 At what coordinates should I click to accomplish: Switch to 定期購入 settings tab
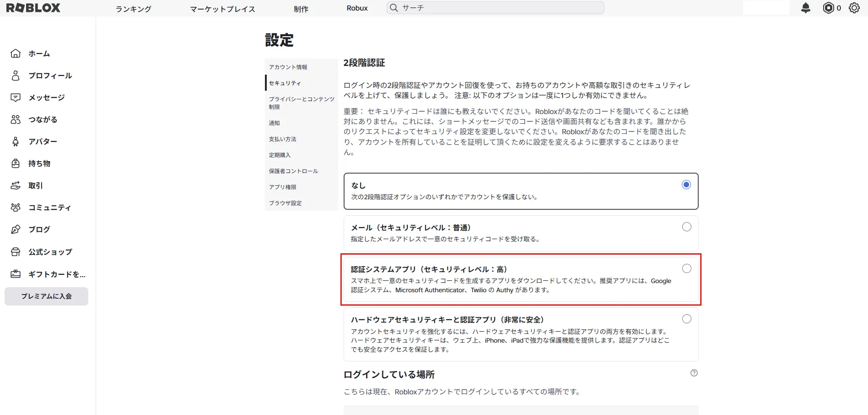301,155
